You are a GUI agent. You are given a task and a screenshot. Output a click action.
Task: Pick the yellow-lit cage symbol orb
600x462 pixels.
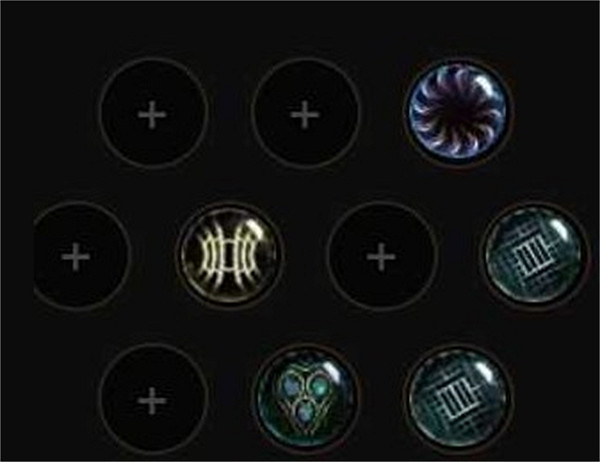point(229,256)
